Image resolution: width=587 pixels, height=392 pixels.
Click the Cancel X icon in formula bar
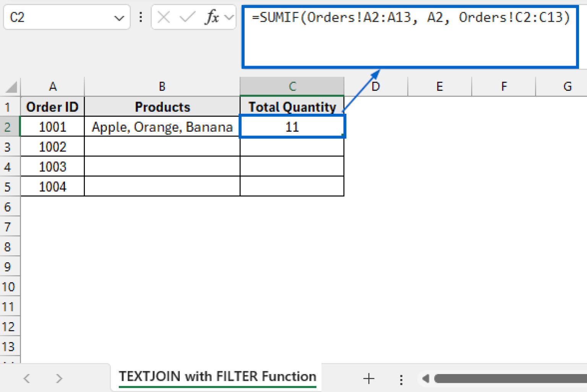pyautogui.click(x=164, y=17)
